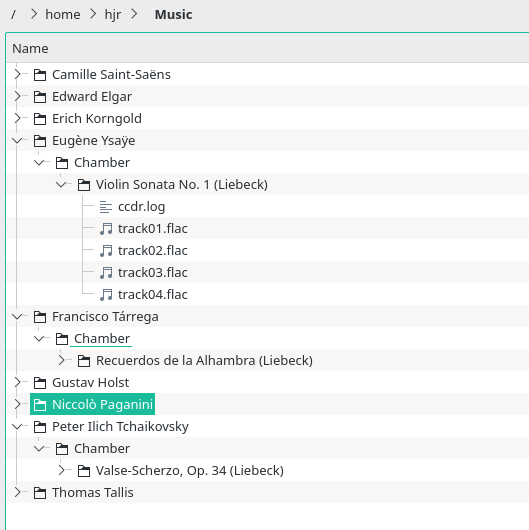Click the Niccolò Paganini folder icon
Viewport: 529px width, 530px height.
tap(40, 405)
